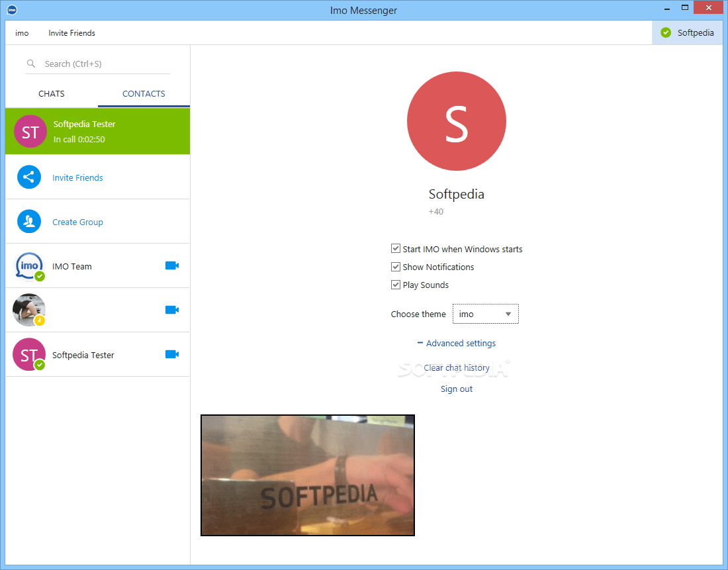
Task: Uncheck Show Notifications
Action: pos(396,267)
